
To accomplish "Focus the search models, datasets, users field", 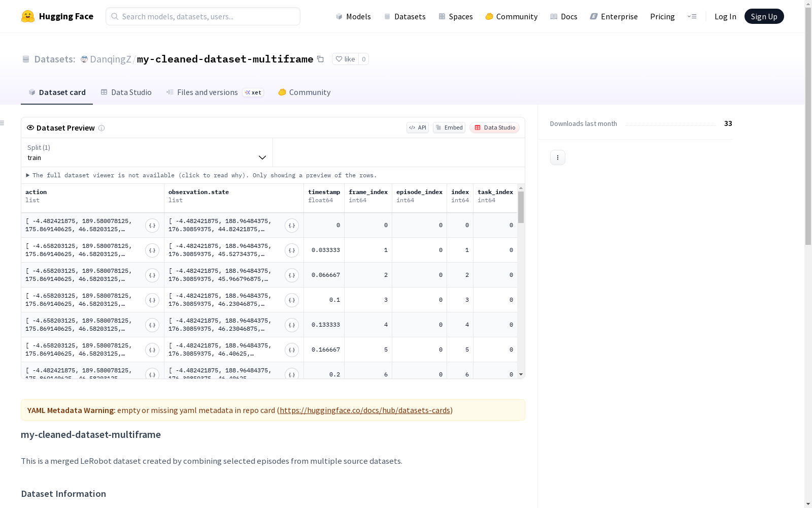I will [x=203, y=16].
